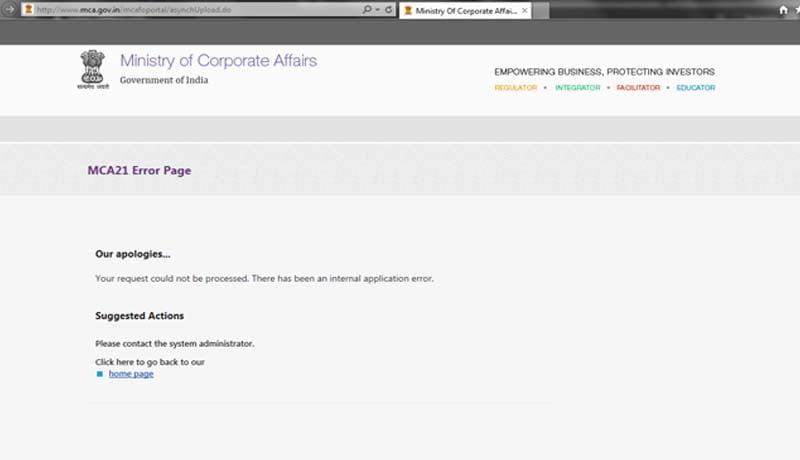This screenshot has height=460, width=800.
Task: Click the INTEGRATOR label
Action: (577, 88)
